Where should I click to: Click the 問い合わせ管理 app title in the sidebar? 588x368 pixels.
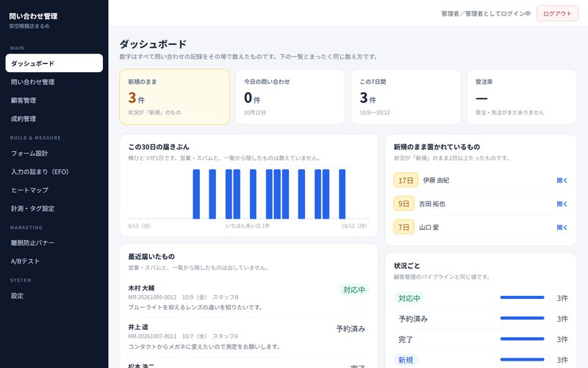pyautogui.click(x=33, y=16)
